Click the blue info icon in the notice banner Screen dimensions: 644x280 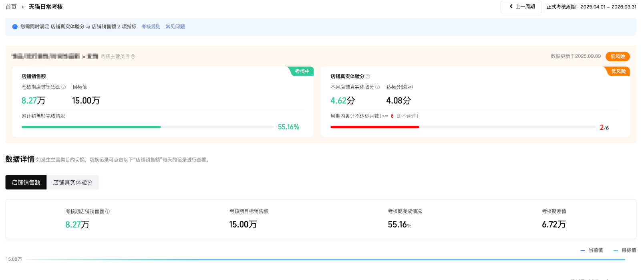(15, 27)
